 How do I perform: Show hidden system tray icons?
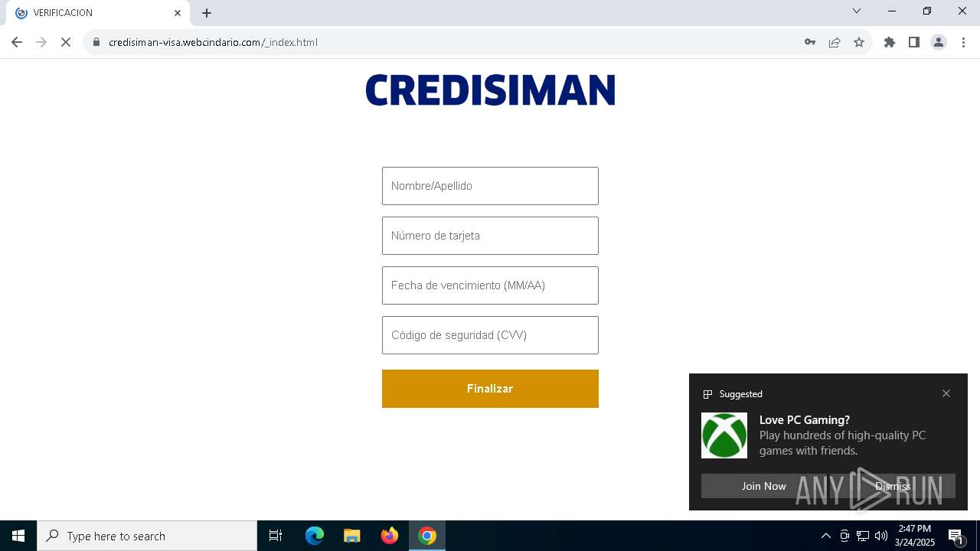825,536
